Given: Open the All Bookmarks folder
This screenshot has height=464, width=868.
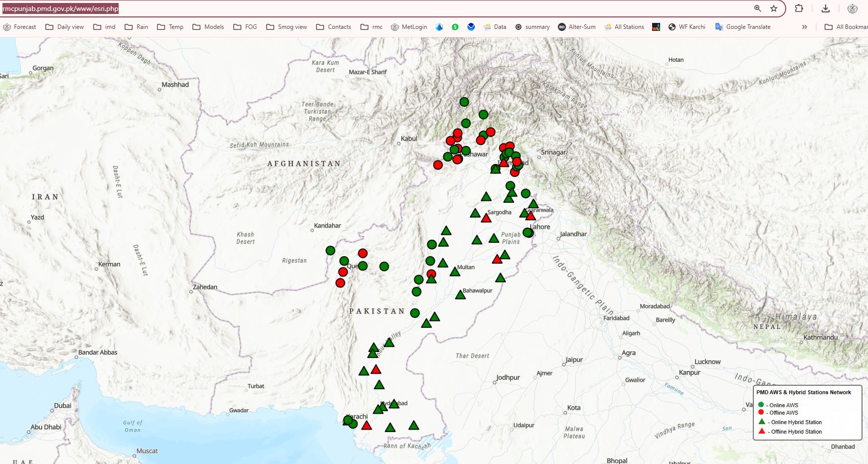Looking at the screenshot, I should point(846,27).
